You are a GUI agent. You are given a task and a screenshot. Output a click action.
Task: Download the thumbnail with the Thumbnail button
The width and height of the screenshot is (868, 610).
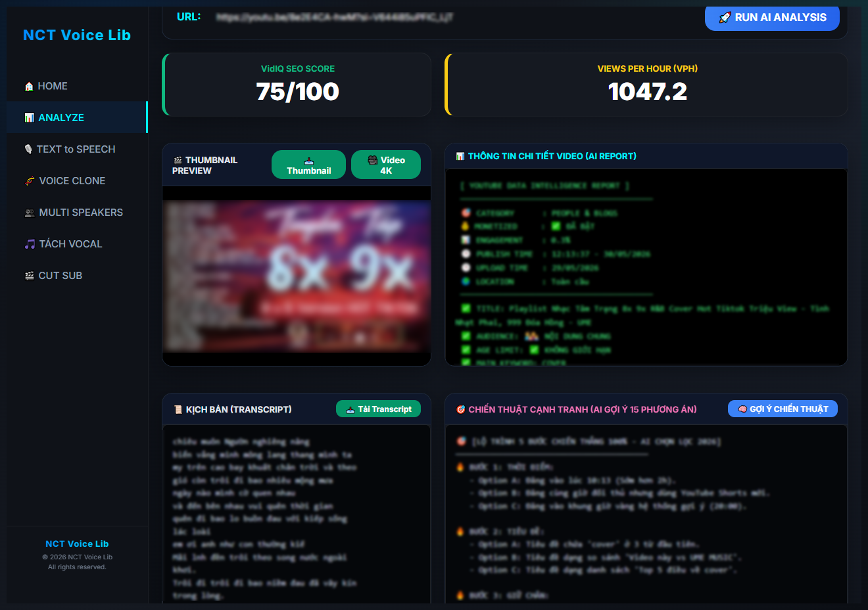[x=308, y=165]
